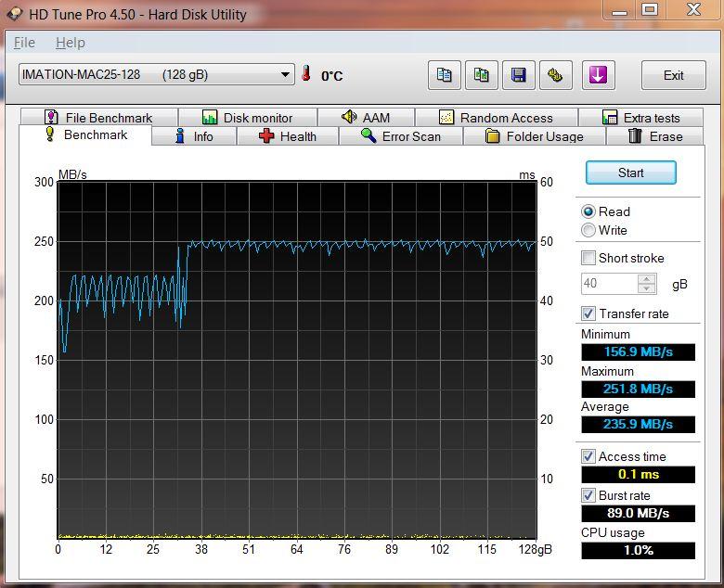This screenshot has width=724, height=588.
Task: Open options via the wrench icon
Action: click(x=556, y=75)
